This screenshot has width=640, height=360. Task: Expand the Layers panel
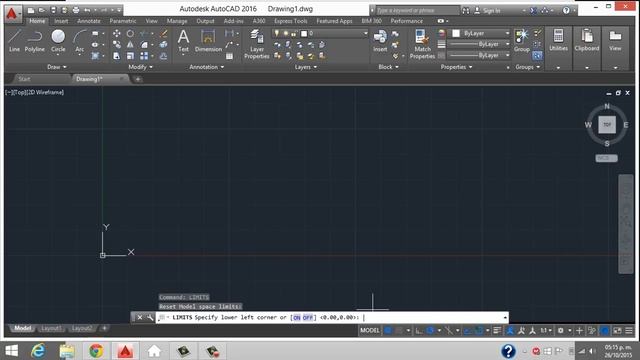tap(306, 67)
